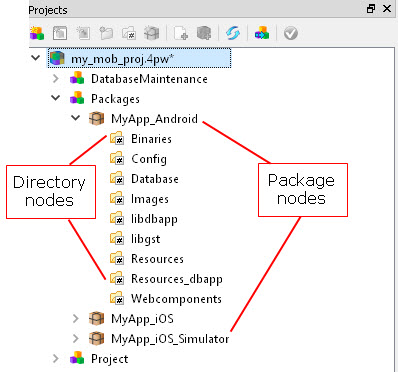Expand the MyApp_iOS package node
This screenshot has width=398, height=372.
pos(76,319)
